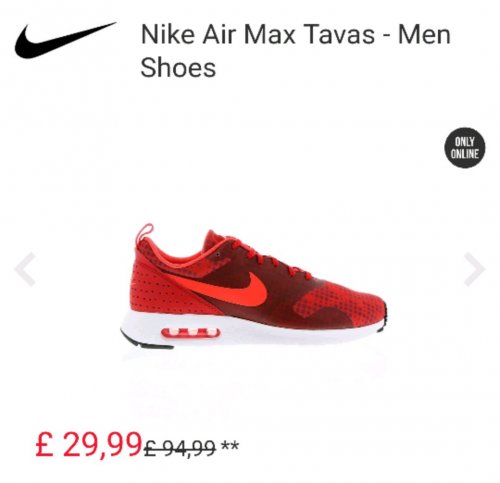The width and height of the screenshot is (500, 483).
Task: Show the next product image arrow
Action: pyautogui.click(x=474, y=269)
